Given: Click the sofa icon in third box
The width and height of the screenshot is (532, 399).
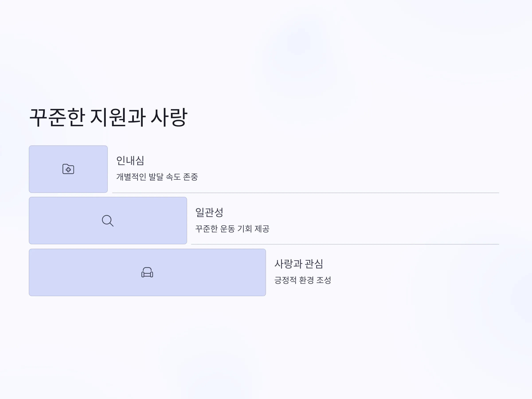Looking at the screenshot, I should pos(147,272).
